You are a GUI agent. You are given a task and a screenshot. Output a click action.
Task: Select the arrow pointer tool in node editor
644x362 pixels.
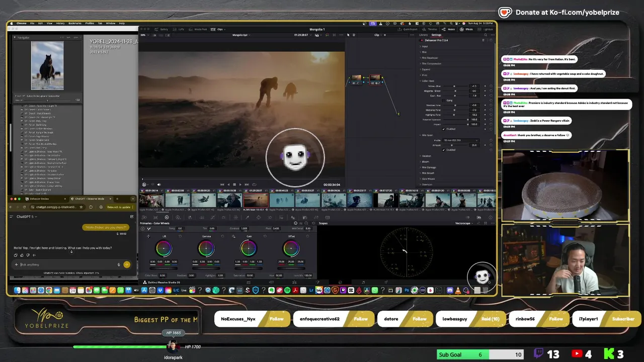(348, 35)
